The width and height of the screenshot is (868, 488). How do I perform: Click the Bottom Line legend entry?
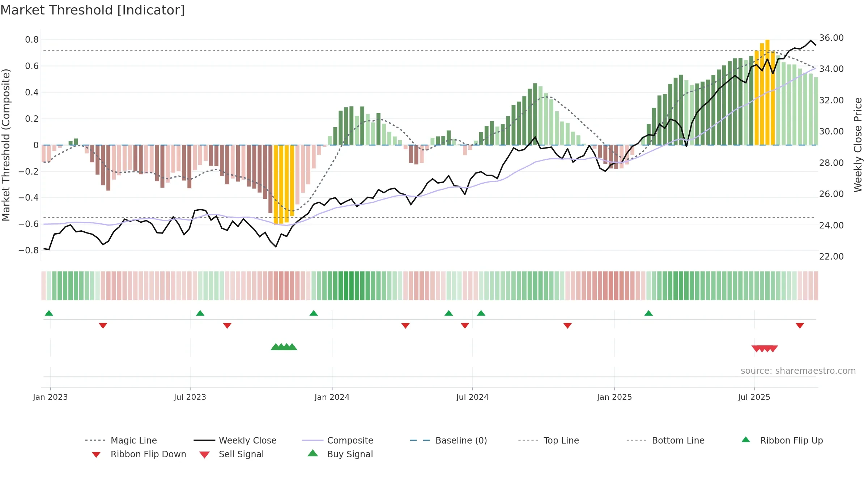click(x=665, y=440)
